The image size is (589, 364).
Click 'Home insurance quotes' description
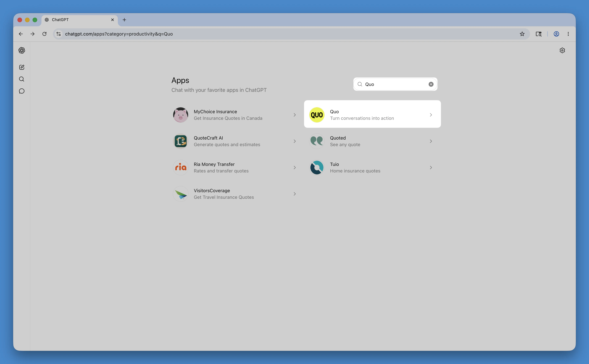click(355, 171)
